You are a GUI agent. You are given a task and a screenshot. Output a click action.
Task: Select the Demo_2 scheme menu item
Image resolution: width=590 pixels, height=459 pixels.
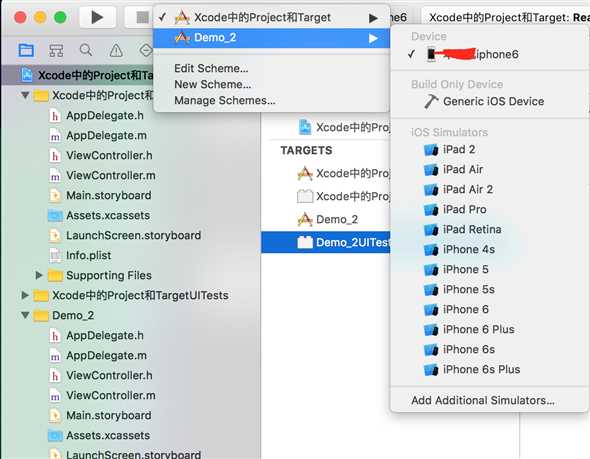coord(271,38)
